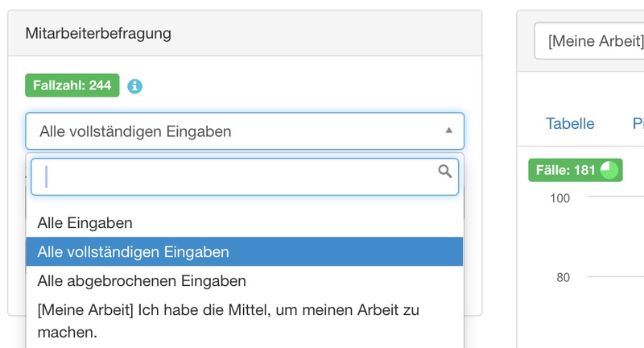Collapse the filter dropdown using its arrow

click(449, 130)
